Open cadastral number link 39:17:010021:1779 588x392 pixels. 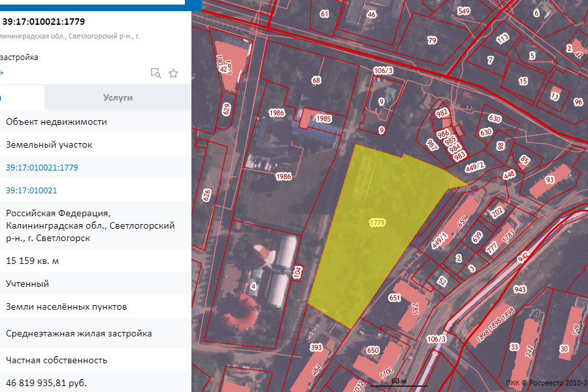coord(42,168)
